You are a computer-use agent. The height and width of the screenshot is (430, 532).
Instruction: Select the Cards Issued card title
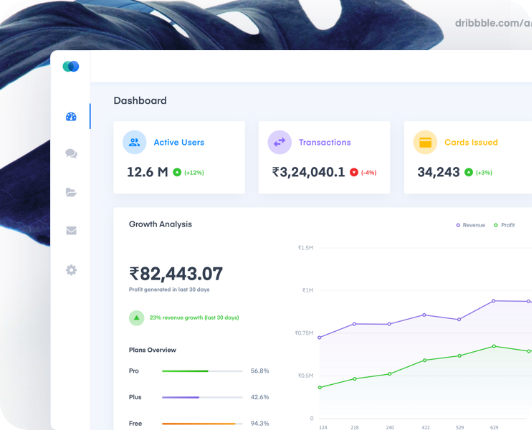point(471,142)
